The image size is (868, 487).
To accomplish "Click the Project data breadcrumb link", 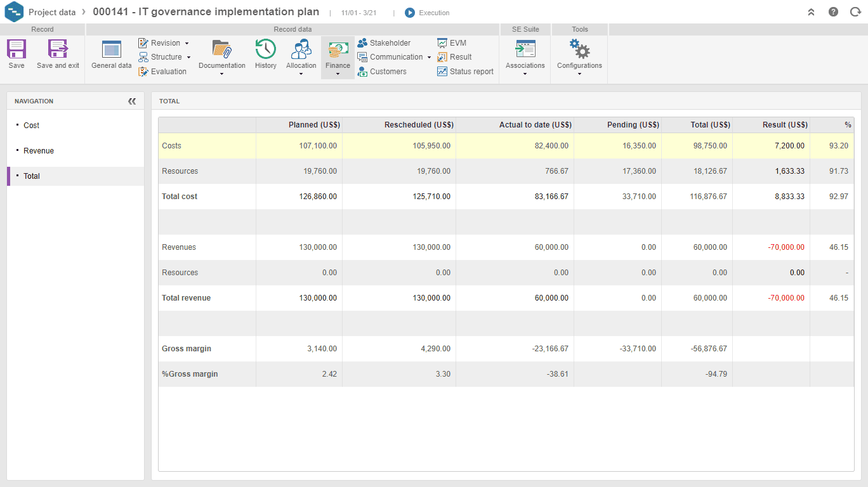I will tap(52, 13).
